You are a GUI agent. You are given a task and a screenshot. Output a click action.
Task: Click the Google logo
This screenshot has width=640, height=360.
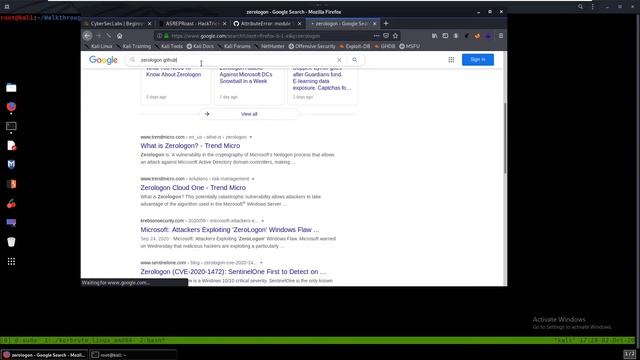point(103,60)
